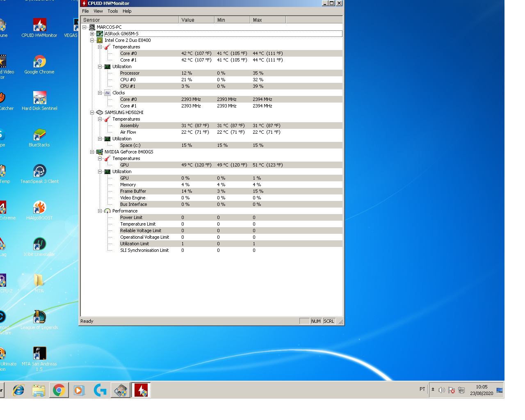Click the Performance gauge icon
This screenshot has width=525, height=420.
click(107, 211)
